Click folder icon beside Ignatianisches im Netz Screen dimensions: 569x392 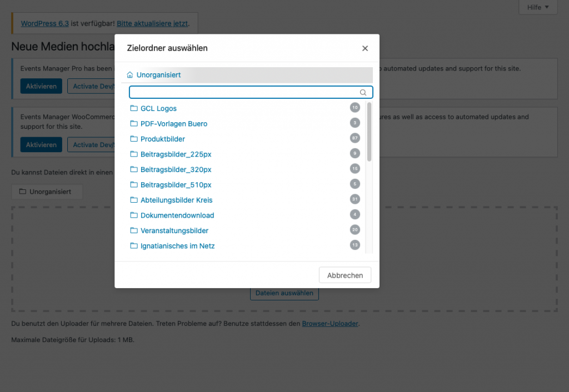point(133,246)
